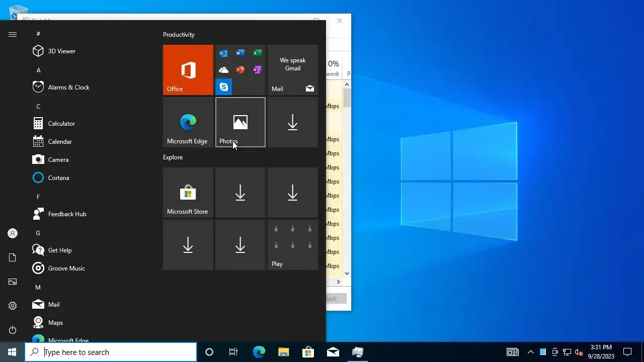
Task: Open Excel icon in Office folder tile
Action: click(257, 53)
